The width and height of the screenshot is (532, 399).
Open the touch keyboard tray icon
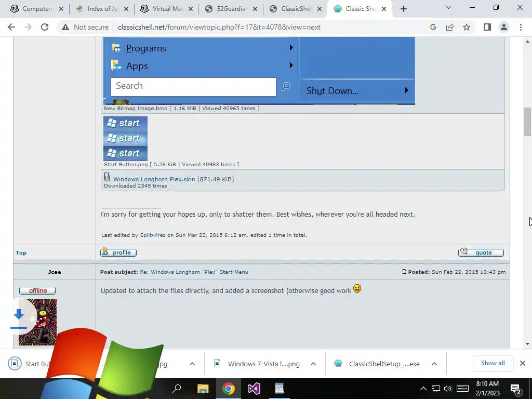tap(462, 389)
